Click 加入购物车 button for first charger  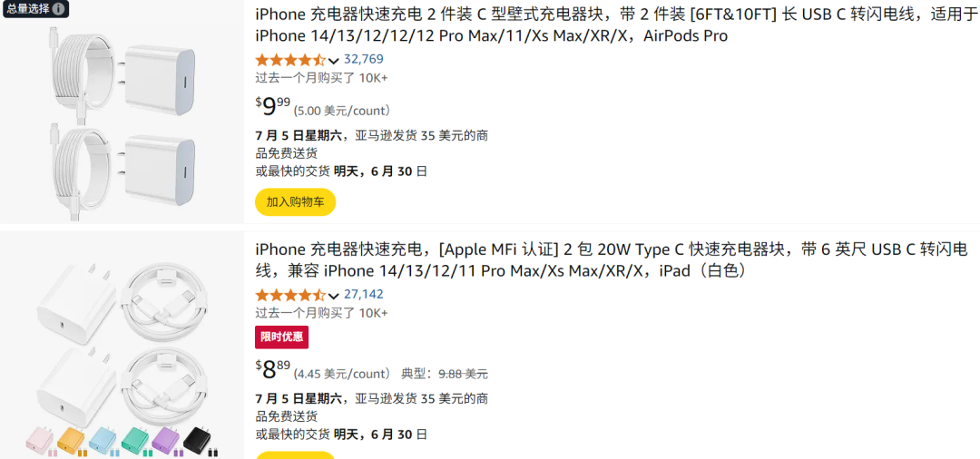(295, 201)
